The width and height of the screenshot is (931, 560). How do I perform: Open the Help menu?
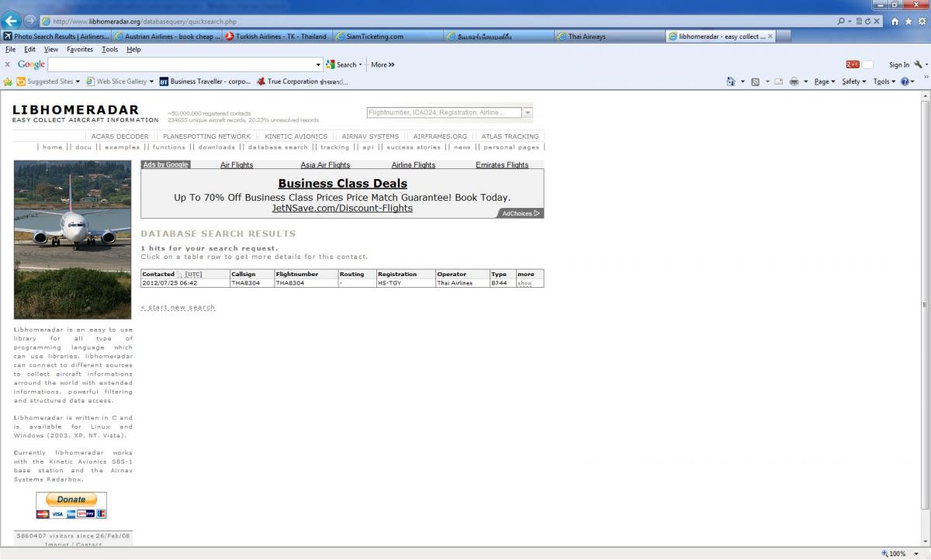tap(133, 50)
